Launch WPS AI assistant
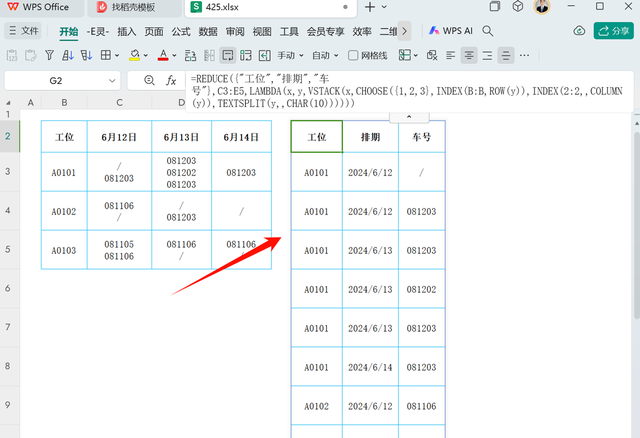 (451, 31)
